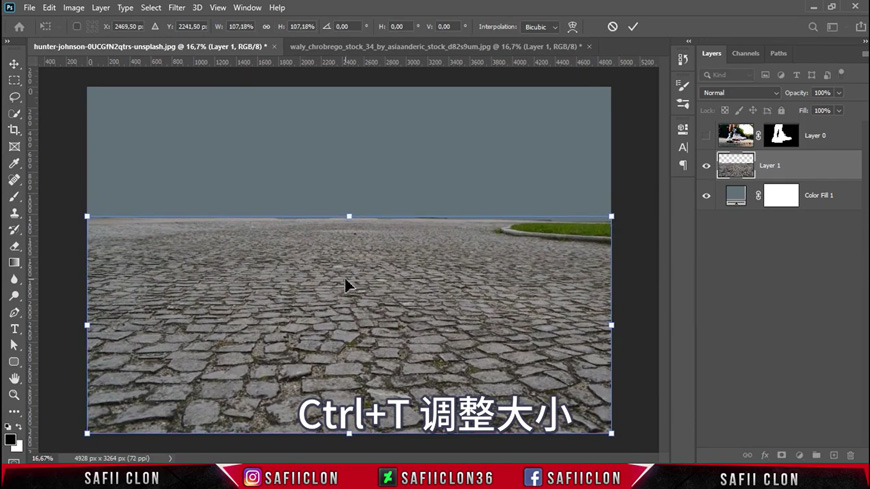Toggle lock image pixels brush icon

(x=739, y=110)
